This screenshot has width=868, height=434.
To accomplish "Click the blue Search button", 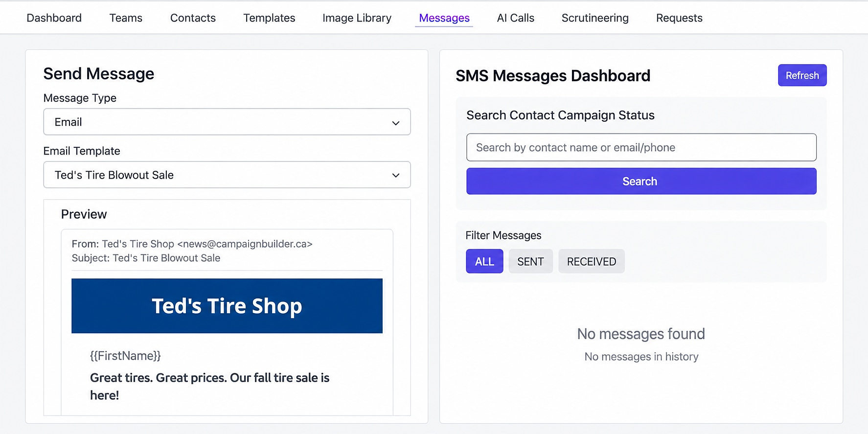I will (641, 181).
